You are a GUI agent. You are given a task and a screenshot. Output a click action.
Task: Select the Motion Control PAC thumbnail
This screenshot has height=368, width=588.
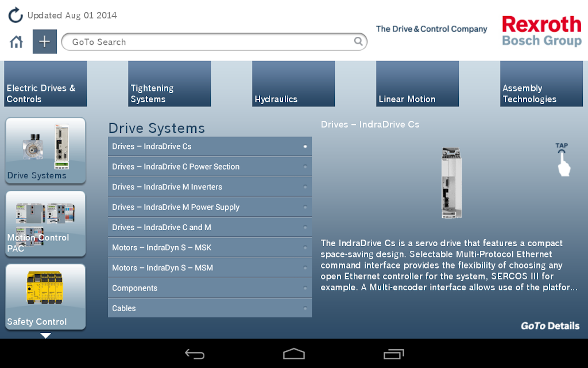(45, 224)
